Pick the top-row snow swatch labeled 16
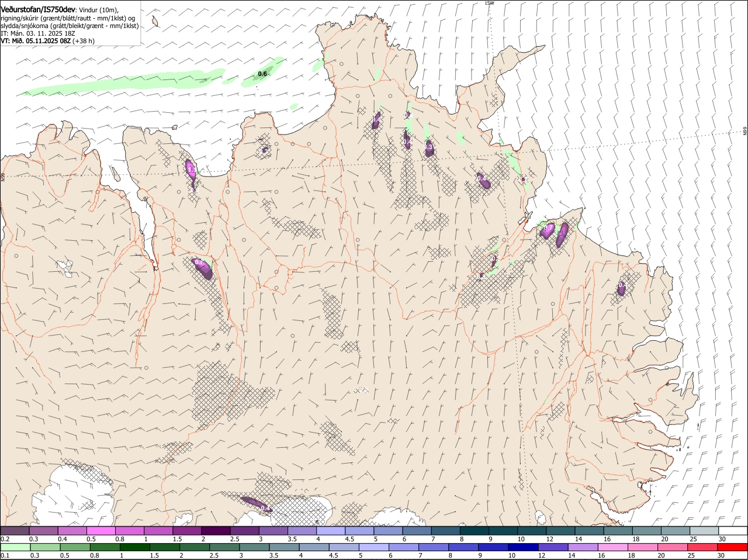 coord(617,531)
